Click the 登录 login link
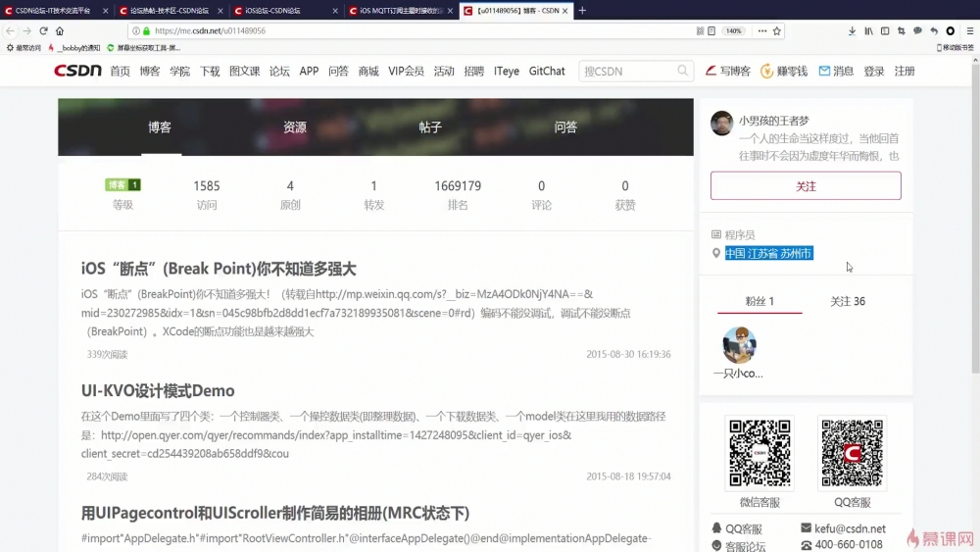Viewport: 980px width, 552px height. point(874,72)
